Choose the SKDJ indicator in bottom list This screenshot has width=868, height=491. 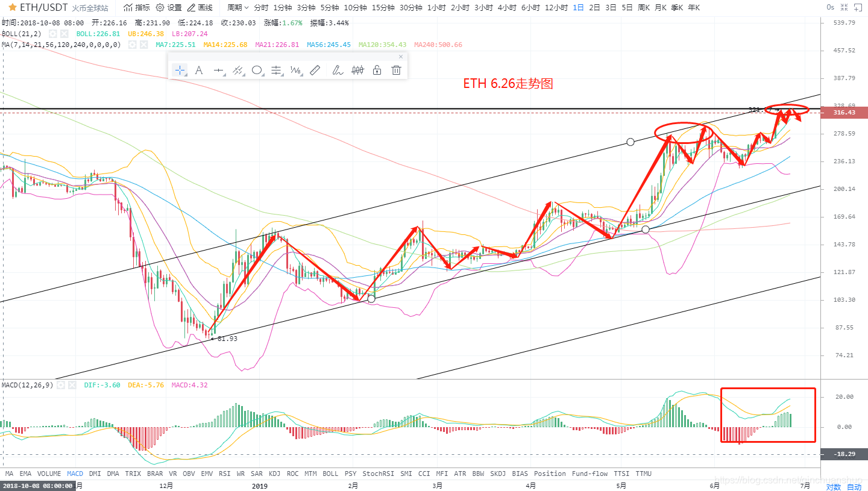pyautogui.click(x=498, y=474)
